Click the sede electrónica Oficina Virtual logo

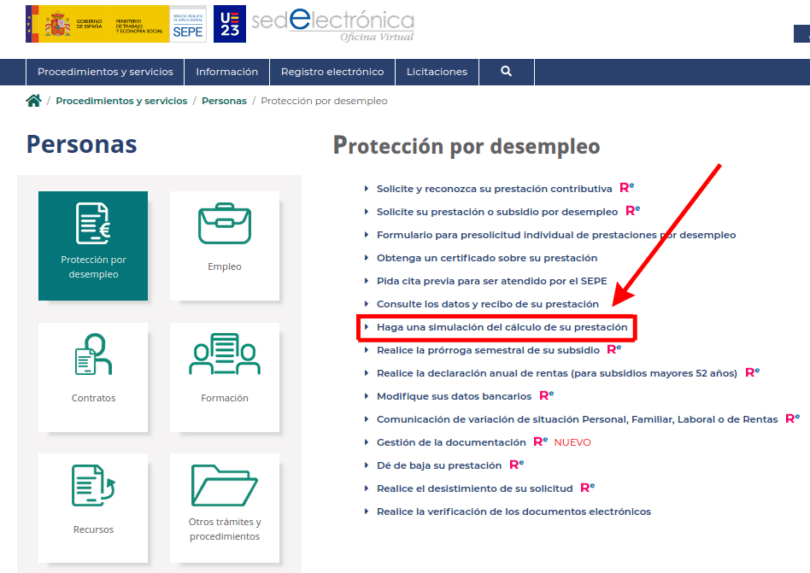coord(333,24)
